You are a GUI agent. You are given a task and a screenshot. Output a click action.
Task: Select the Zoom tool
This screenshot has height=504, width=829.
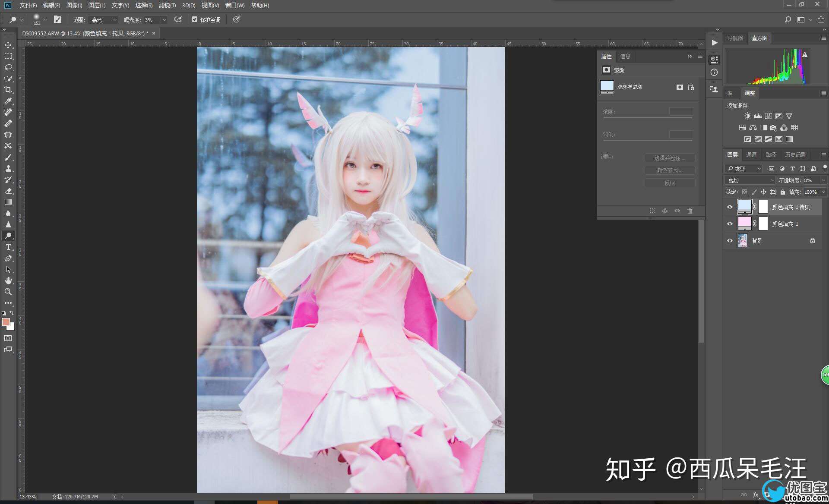[8, 292]
